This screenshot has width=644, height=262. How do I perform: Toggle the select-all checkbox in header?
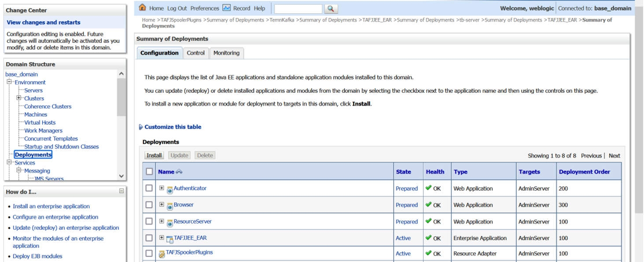click(x=149, y=171)
